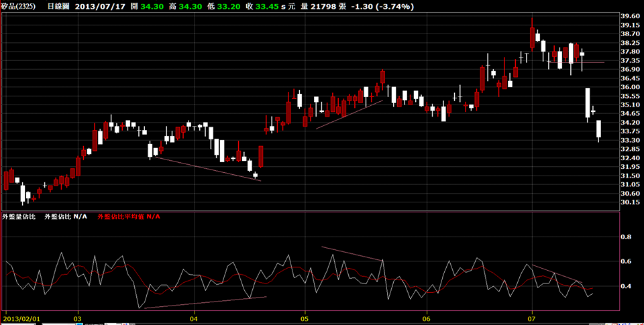644x325 pixels.
Task: Click the 39.60 price axis label
Action: click(x=630, y=16)
